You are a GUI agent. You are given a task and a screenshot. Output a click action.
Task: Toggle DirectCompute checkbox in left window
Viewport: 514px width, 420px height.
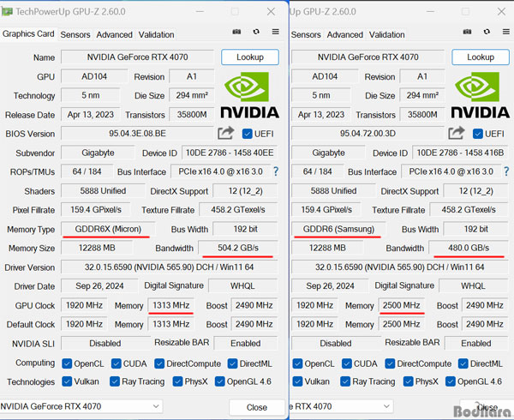point(159,363)
